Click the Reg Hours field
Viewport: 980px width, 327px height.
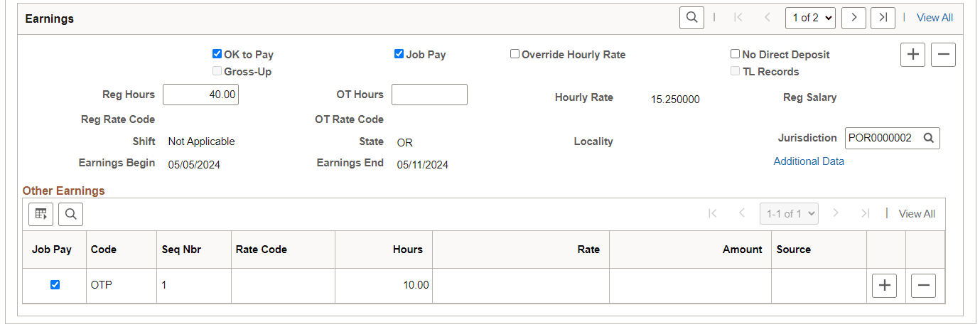[x=200, y=95]
